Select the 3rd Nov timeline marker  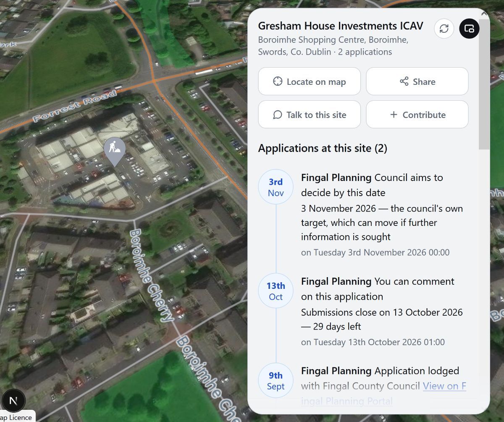(276, 187)
